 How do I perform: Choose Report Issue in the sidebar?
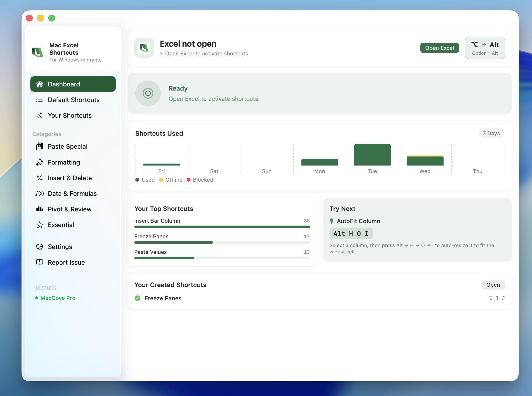73,262
